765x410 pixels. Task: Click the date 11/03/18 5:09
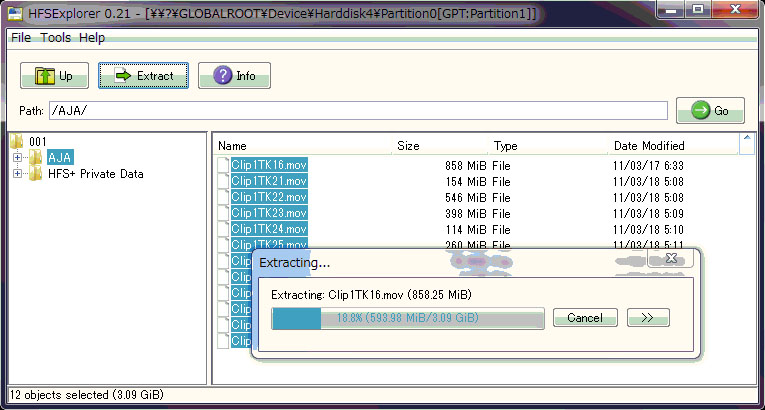tap(648, 214)
